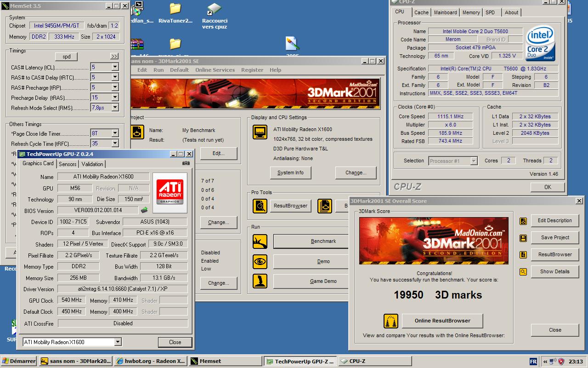The height and width of the screenshot is (368, 588).
Task: Click the ATI Radeon logo in GPU-Z
Action: [170, 193]
